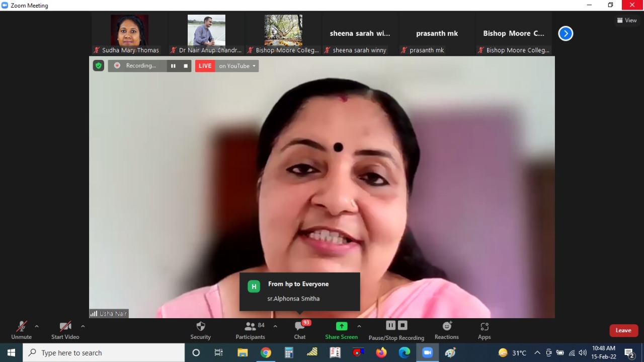Click the red LIVE badge
Screen dimensions: 644x362
click(205, 66)
